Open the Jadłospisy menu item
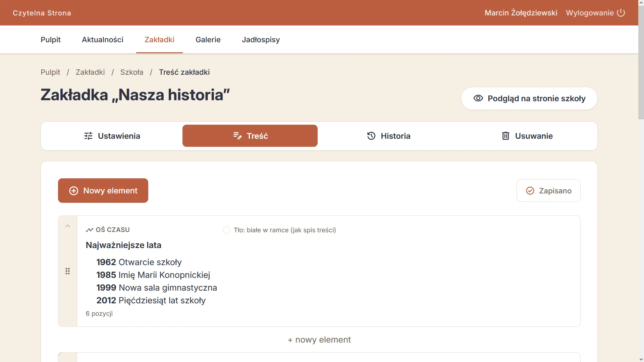The image size is (644, 362). point(261,40)
